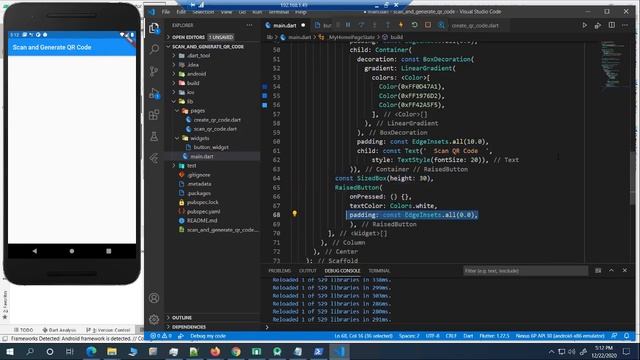Expand the OUTLINE section
This screenshot has width=640, height=360.
pyautogui.click(x=182, y=318)
